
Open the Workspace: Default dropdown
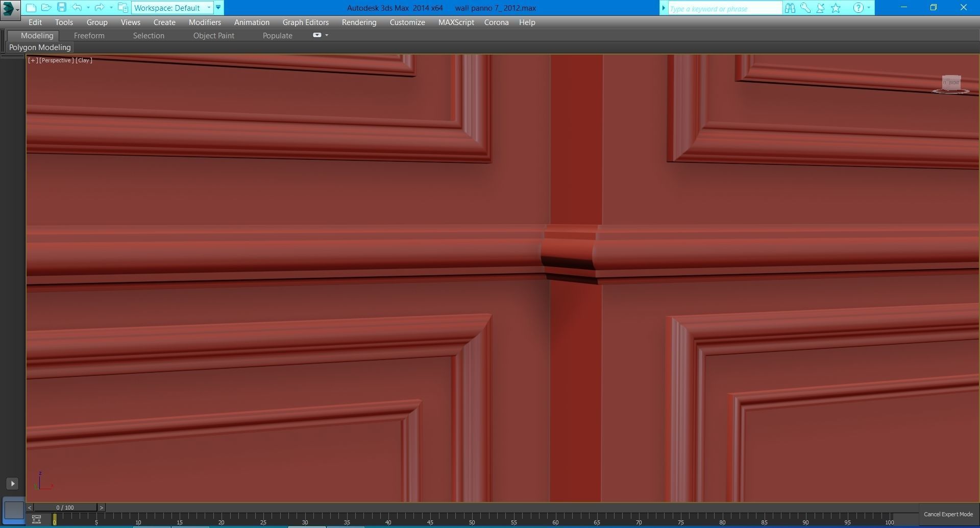(172, 8)
